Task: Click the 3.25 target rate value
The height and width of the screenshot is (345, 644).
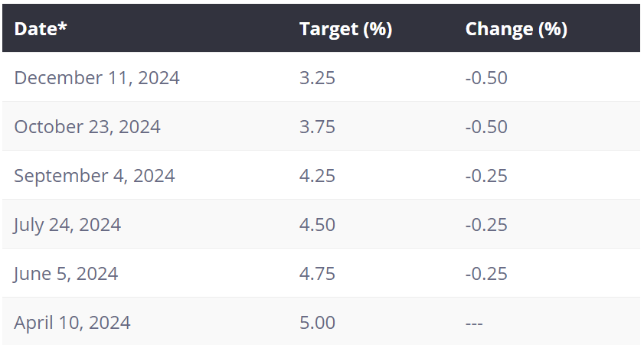Action: pyautogui.click(x=317, y=78)
